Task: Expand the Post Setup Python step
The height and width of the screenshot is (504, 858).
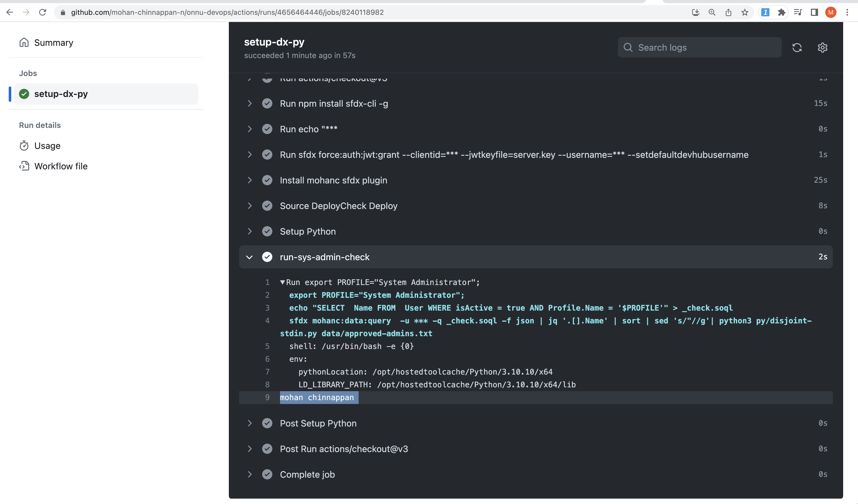Action: (x=250, y=423)
